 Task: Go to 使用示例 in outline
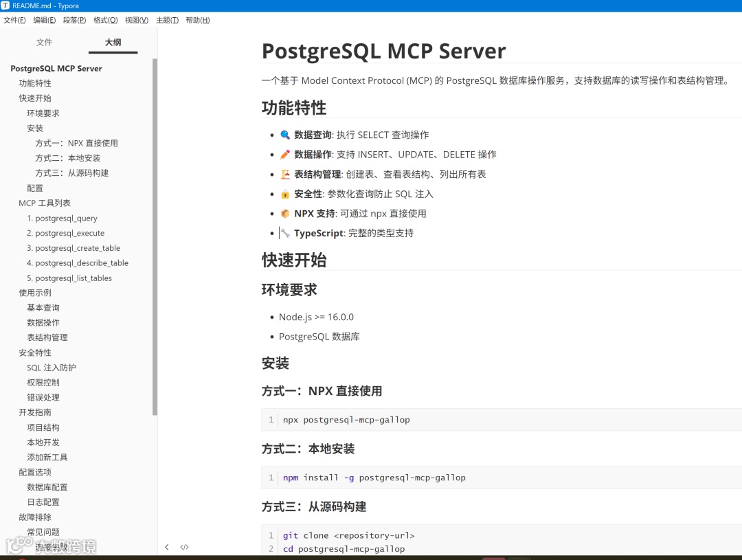point(35,293)
